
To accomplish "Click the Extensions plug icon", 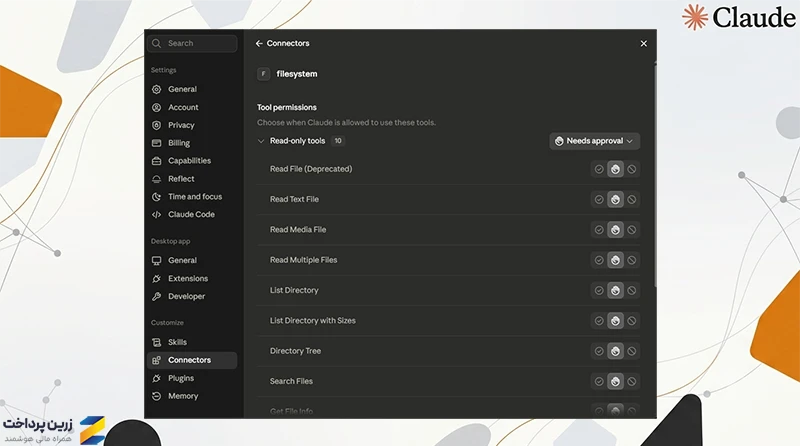I will pos(157,279).
